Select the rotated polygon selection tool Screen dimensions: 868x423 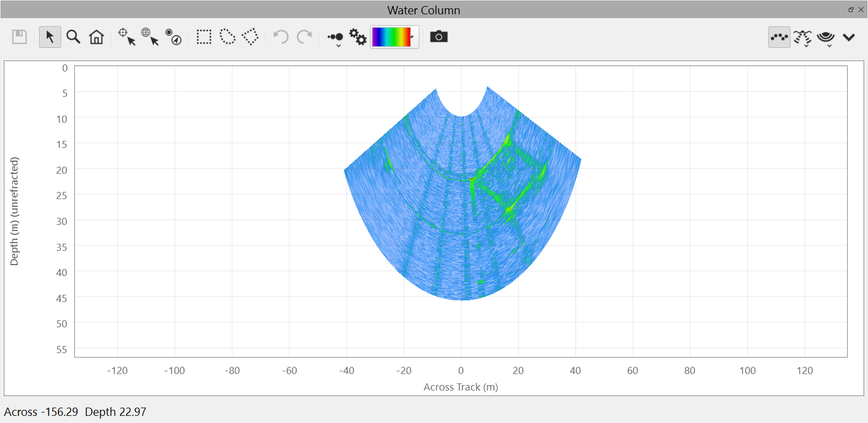(x=250, y=37)
